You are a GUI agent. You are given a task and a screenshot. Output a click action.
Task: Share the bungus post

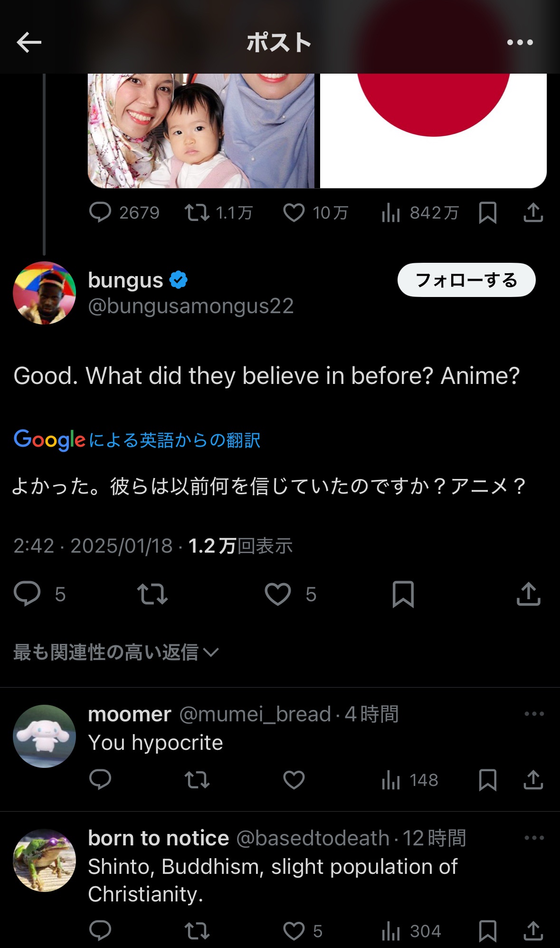click(528, 594)
